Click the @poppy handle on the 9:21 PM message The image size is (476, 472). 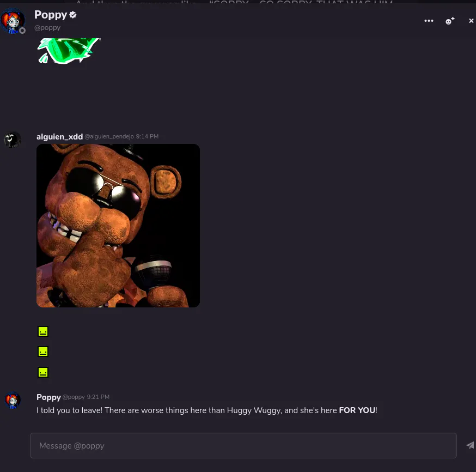[x=74, y=397]
